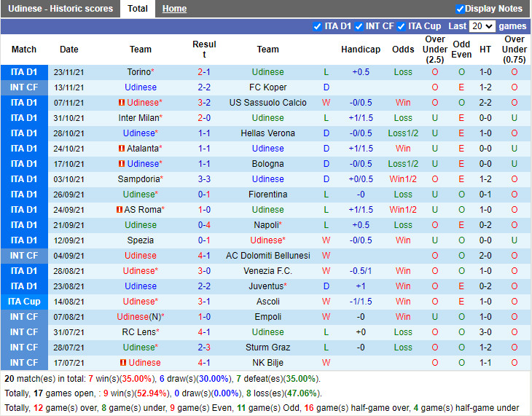
Task: Click the Date column header
Action: click(69, 50)
